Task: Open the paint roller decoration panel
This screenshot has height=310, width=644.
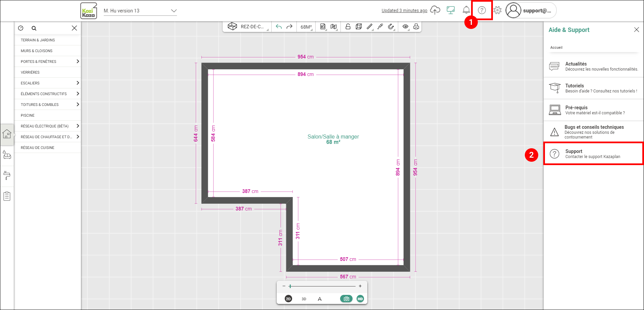Action: [7, 176]
